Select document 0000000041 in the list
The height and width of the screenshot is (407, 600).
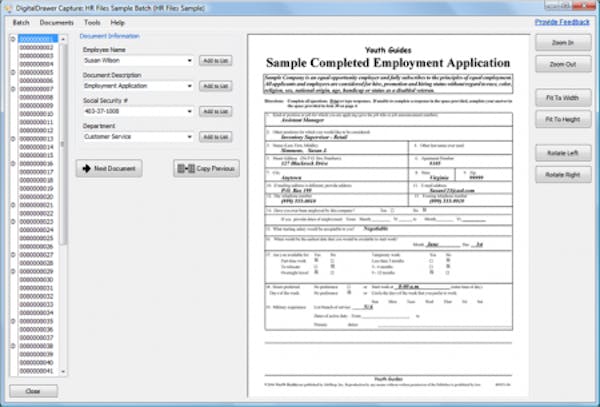click(36, 371)
